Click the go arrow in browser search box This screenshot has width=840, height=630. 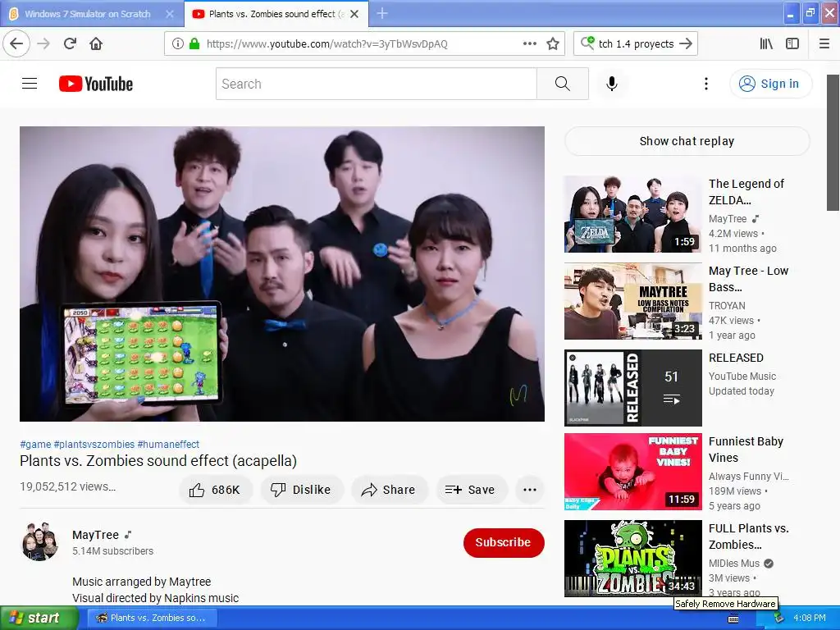686,44
